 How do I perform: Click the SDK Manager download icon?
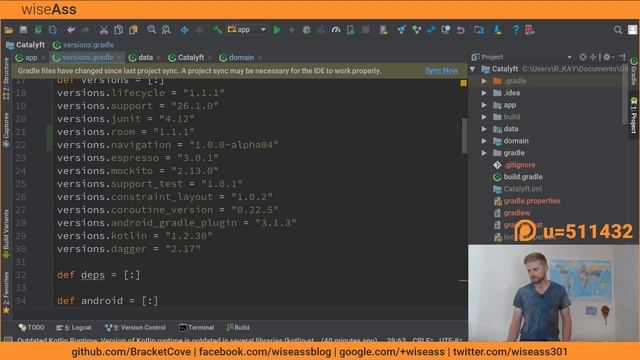[x=497, y=30]
